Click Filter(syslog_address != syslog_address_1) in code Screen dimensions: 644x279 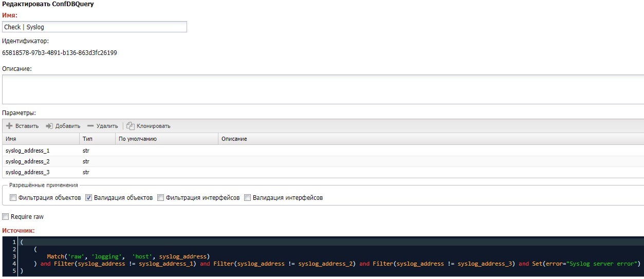(x=125, y=264)
